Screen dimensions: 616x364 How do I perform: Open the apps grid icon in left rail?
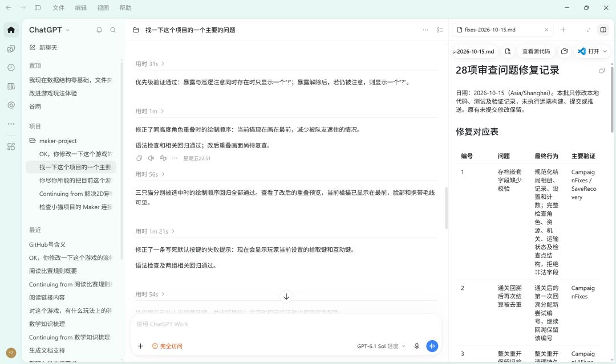(11, 147)
